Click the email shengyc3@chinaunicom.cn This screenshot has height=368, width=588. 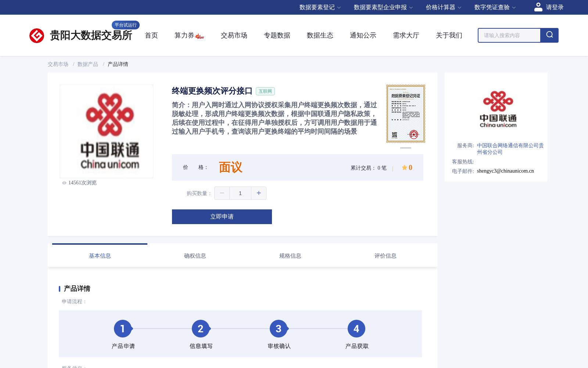505,171
